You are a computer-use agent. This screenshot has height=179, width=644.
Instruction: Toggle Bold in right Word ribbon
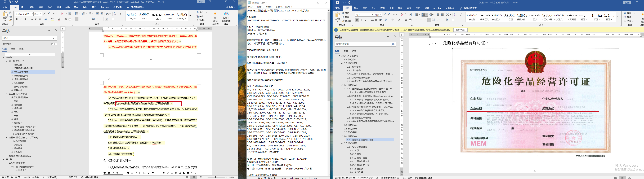click(x=357, y=20)
